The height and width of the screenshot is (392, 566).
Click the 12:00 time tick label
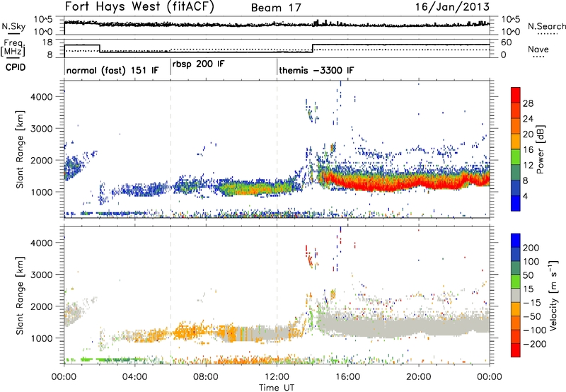277,377
